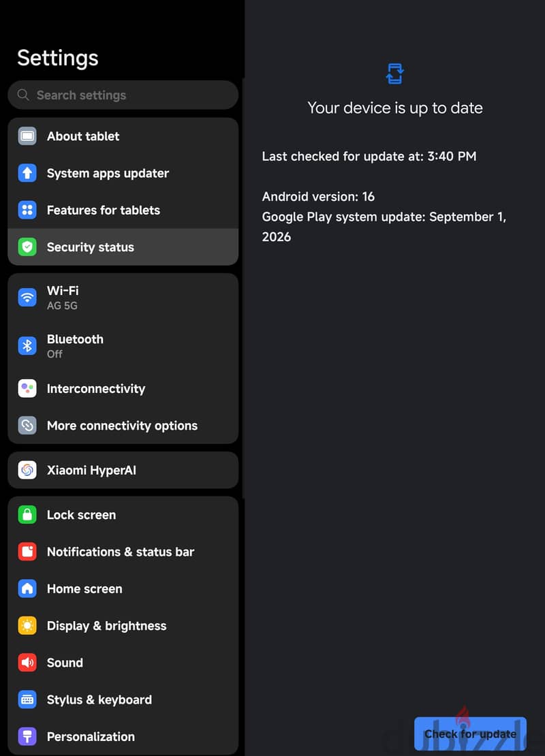Click the search magnifier icon
Viewport: 545px width, 756px height.
[23, 95]
